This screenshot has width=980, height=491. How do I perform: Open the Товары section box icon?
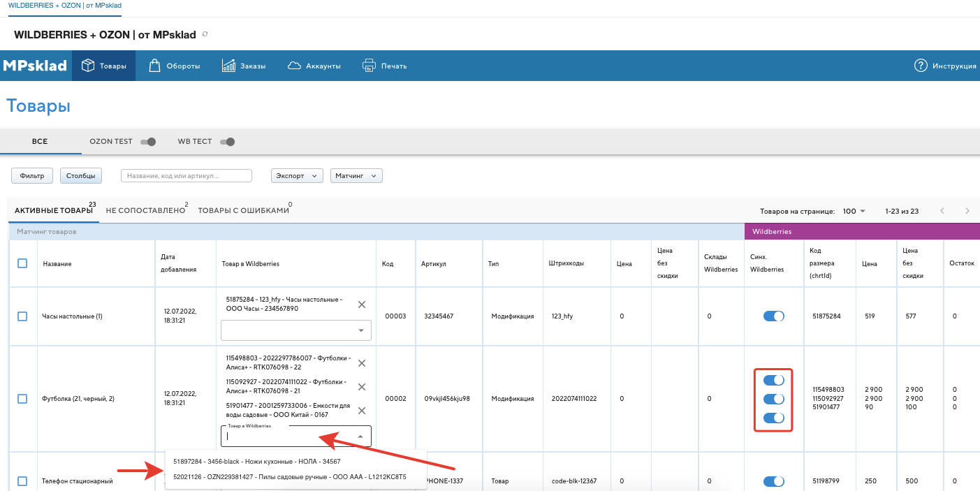coord(88,66)
